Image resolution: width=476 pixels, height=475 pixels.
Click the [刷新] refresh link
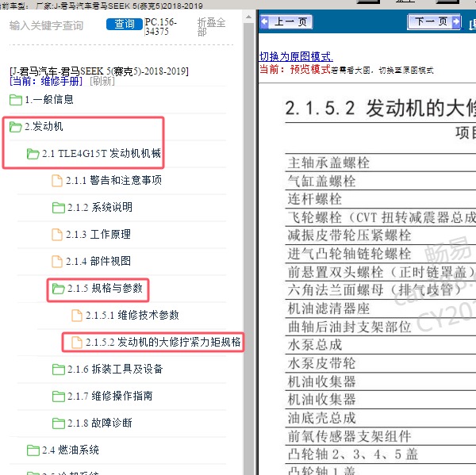[x=102, y=81]
